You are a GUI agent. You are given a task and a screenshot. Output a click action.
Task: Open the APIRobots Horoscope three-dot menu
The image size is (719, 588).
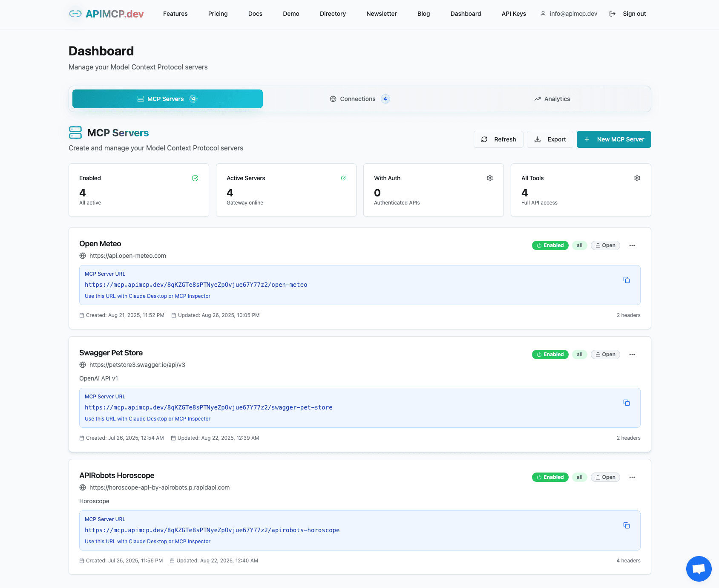coord(632,477)
